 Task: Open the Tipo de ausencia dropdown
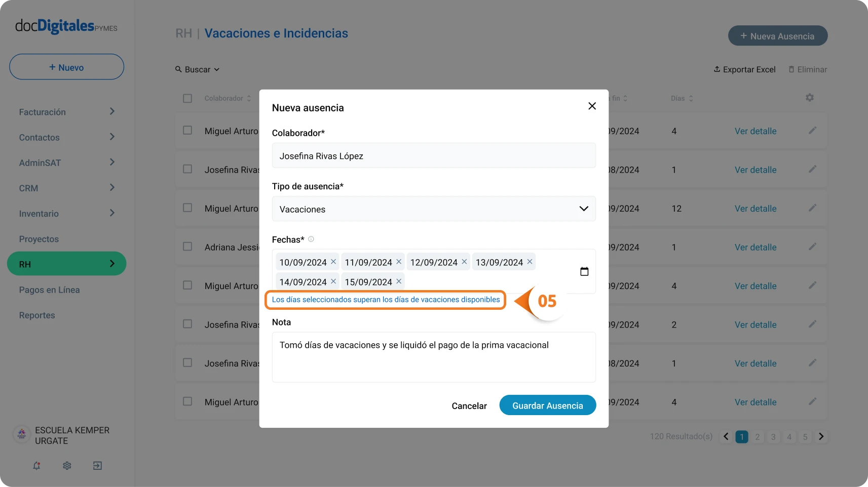[x=434, y=209]
